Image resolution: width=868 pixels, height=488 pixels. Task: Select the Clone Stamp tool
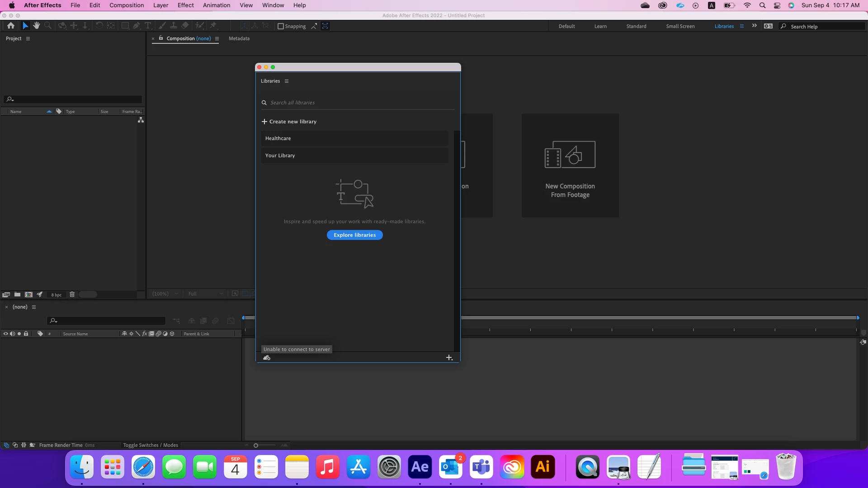pyautogui.click(x=173, y=26)
